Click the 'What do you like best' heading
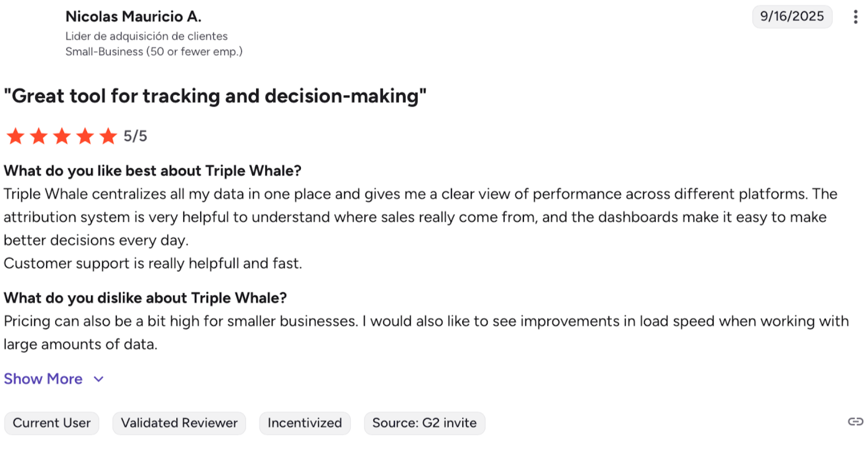The image size is (868, 461). 152,171
